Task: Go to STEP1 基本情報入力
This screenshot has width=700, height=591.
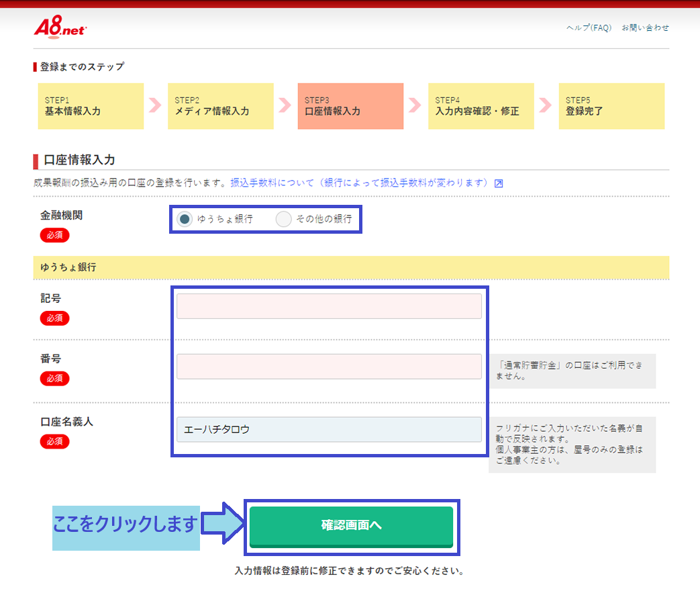Action: [x=91, y=106]
